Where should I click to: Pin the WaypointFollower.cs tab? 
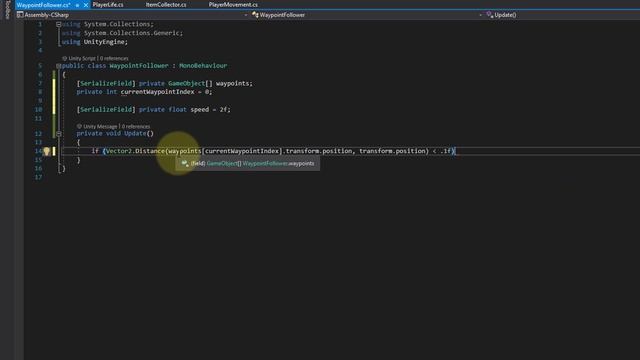77,5
